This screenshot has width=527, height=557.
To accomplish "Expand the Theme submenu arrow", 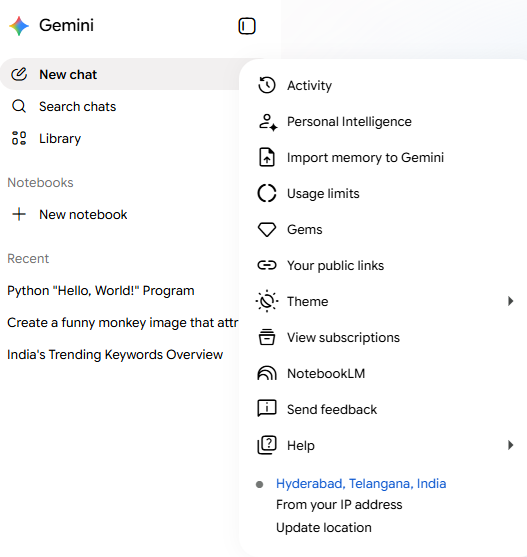I will [x=510, y=301].
